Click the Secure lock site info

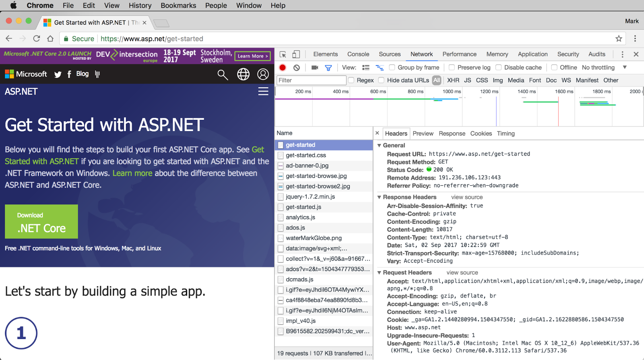click(78, 39)
